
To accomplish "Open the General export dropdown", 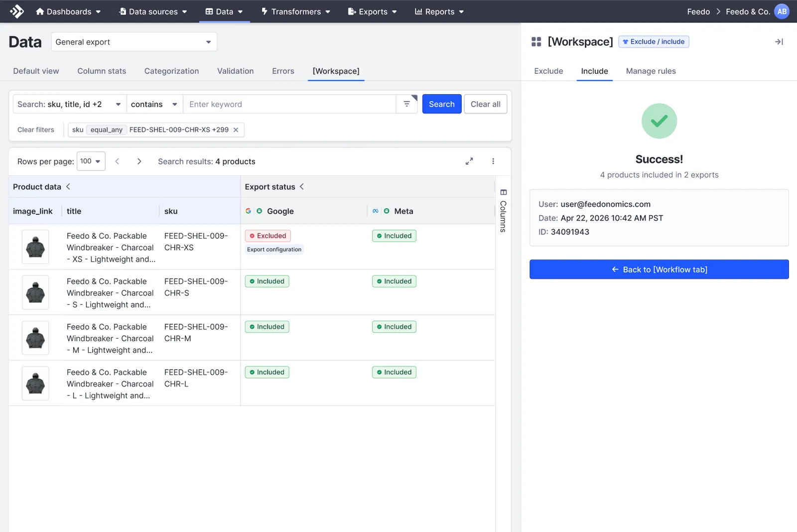I will click(x=134, y=42).
